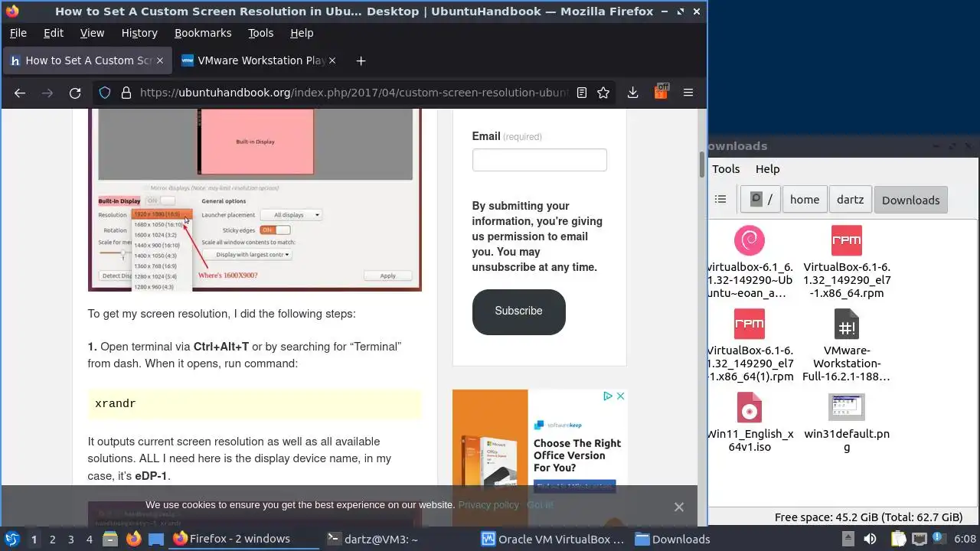Click the orange extension icon in toolbar
The image size is (980, 551).
[x=661, y=92]
